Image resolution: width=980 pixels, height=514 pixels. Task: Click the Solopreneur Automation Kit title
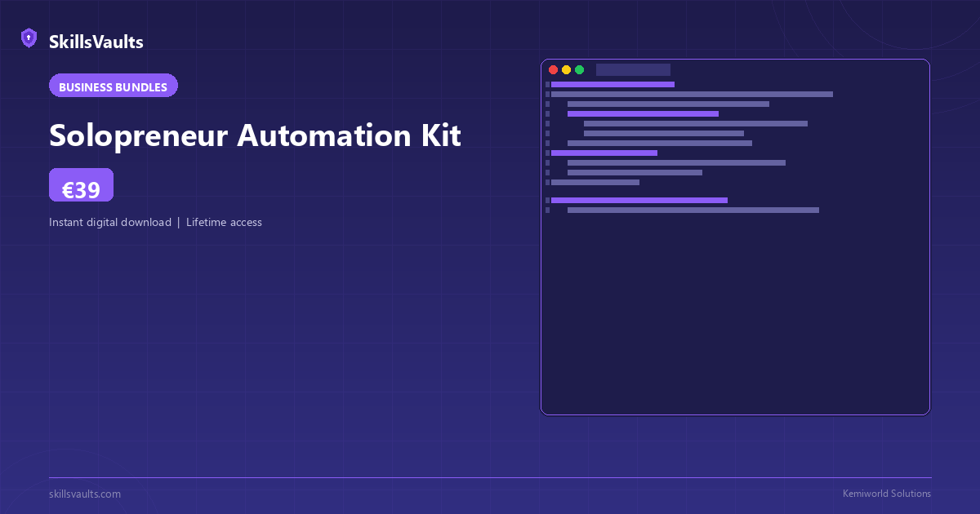click(255, 135)
